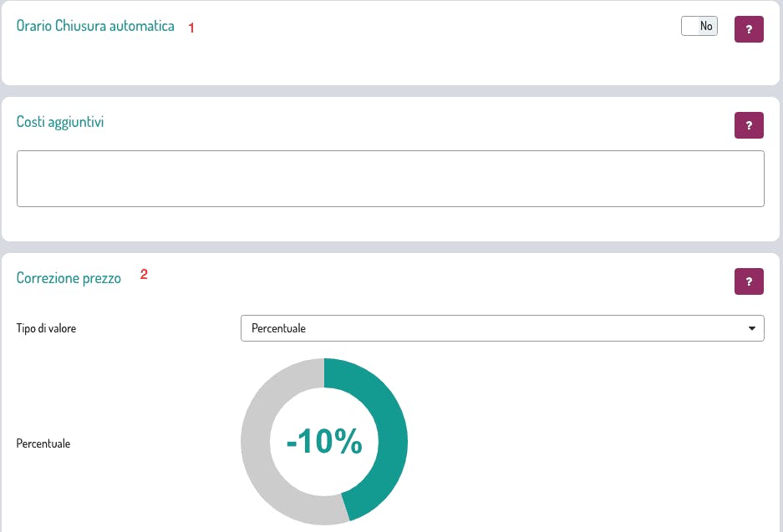Click the selected 'Percentuale' value in combo box

click(278, 328)
